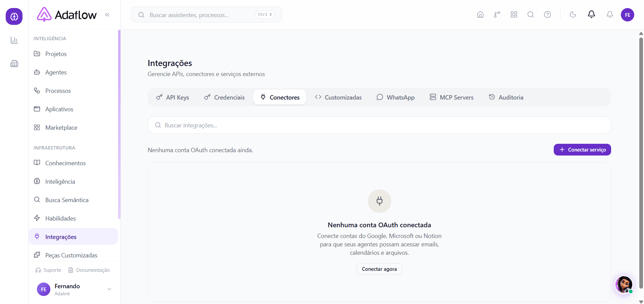
Task: Switch to the API Keys tab
Action: (172, 97)
